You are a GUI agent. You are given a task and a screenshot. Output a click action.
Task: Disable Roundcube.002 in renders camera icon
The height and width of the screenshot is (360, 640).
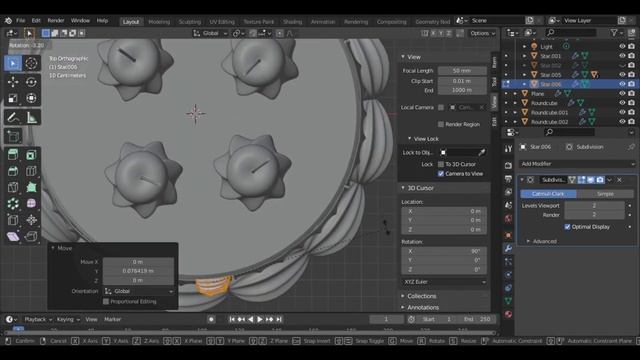click(x=631, y=122)
